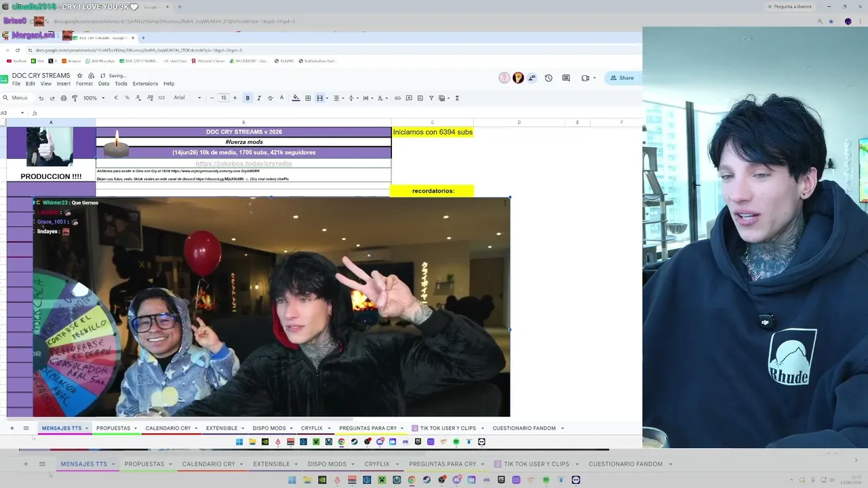Undo the last spreadsheet action
This screenshot has height=488, width=868.
click(x=41, y=98)
